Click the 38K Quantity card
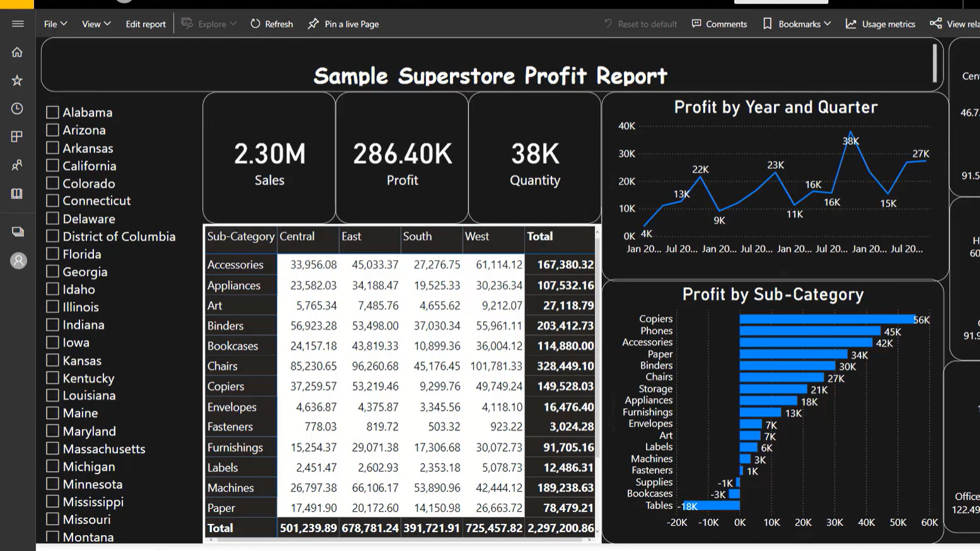 pos(535,158)
